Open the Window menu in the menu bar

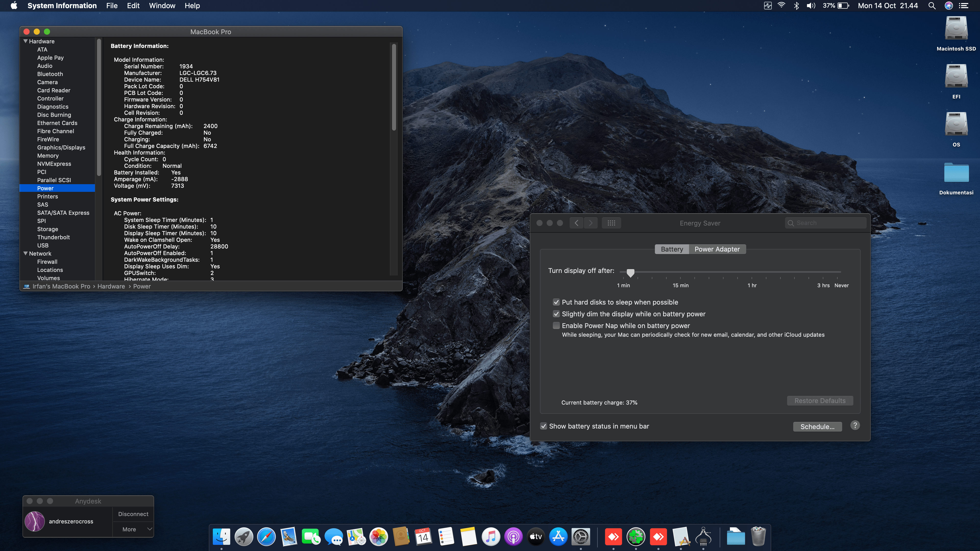click(x=162, y=5)
